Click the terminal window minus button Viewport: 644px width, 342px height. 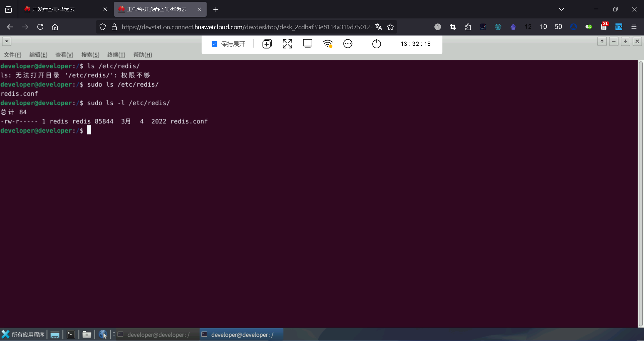click(x=614, y=41)
